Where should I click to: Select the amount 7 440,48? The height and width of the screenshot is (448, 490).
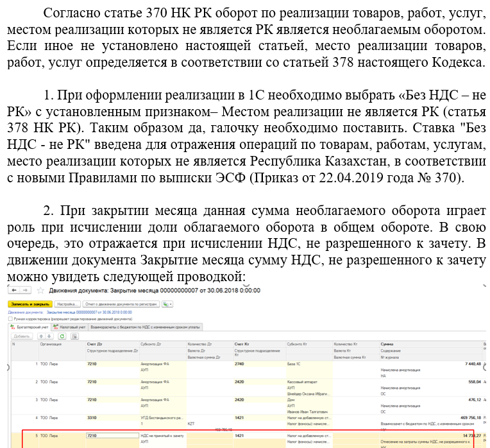point(473,364)
